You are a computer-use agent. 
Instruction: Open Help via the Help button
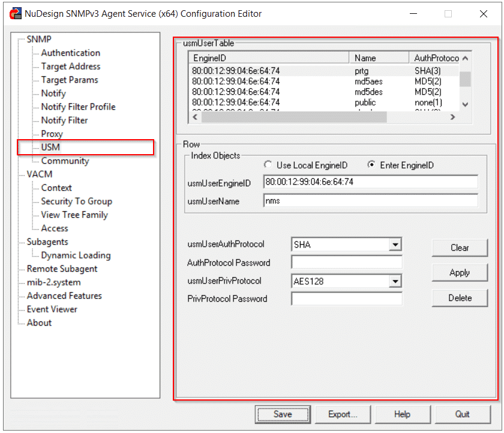pyautogui.click(x=403, y=414)
